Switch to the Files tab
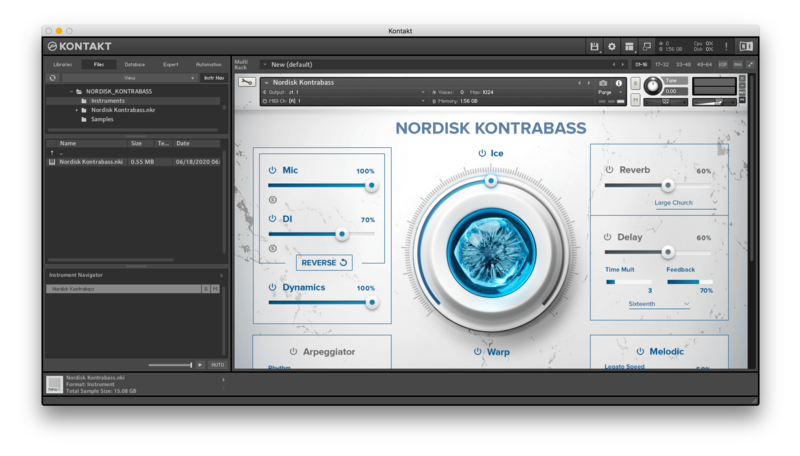 (x=99, y=65)
